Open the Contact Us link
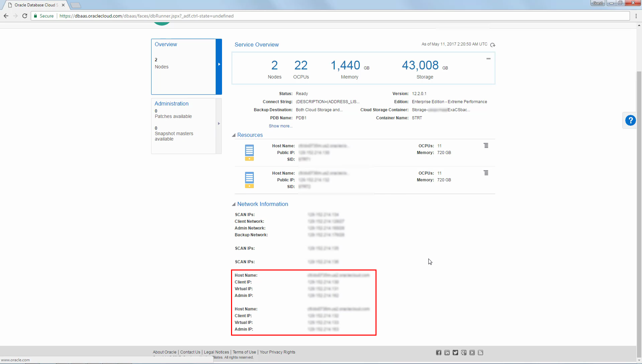642x364 pixels. [190, 352]
